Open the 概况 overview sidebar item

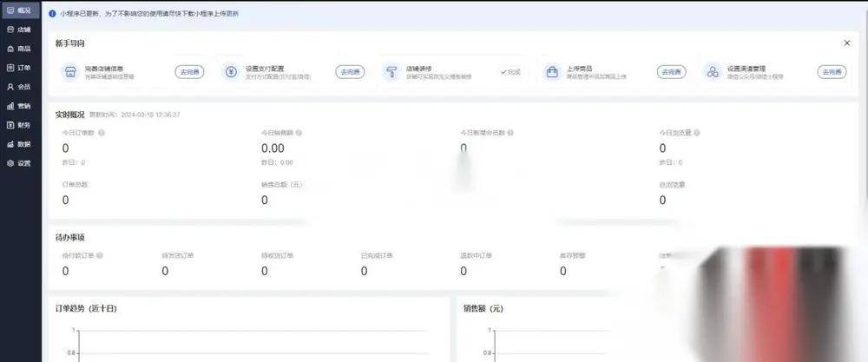click(20, 10)
